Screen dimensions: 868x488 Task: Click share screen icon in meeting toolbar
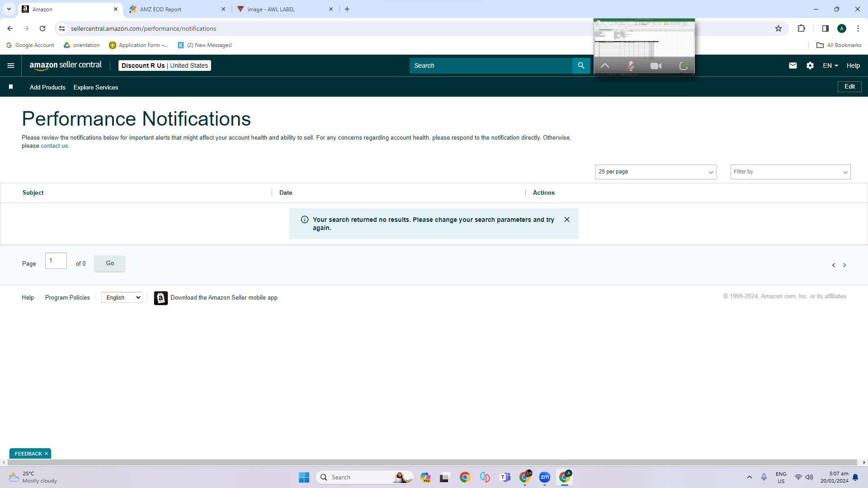[x=684, y=66]
